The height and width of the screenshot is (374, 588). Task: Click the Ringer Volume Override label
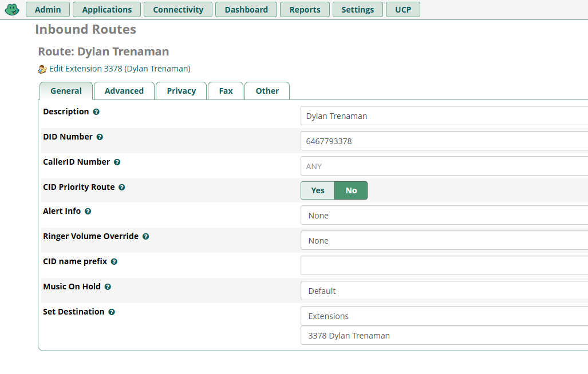point(91,236)
